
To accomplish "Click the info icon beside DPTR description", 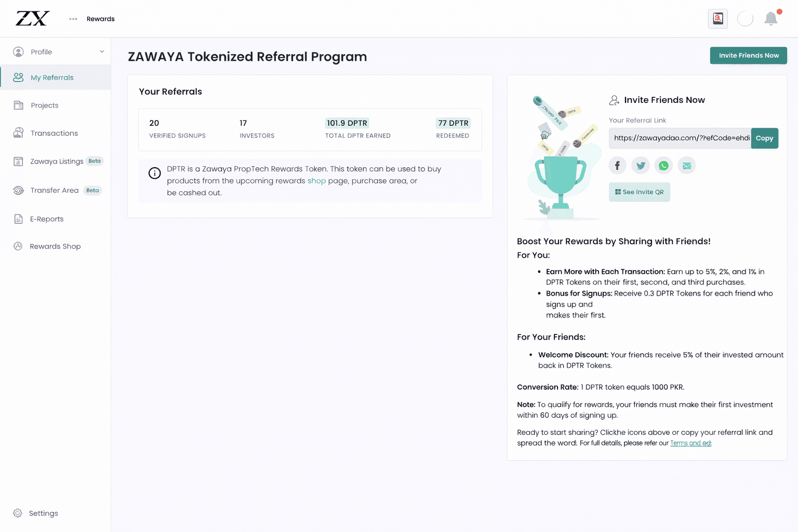I will pyautogui.click(x=155, y=173).
